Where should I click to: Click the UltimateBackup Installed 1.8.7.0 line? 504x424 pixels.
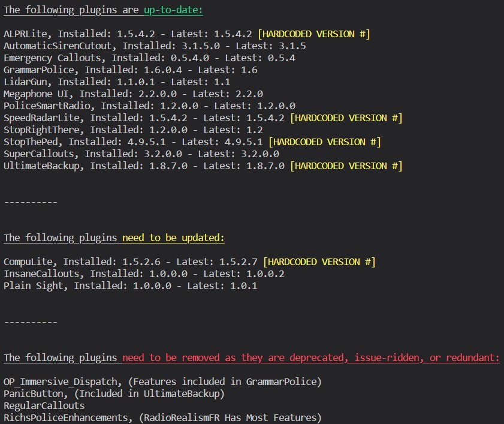(x=203, y=166)
